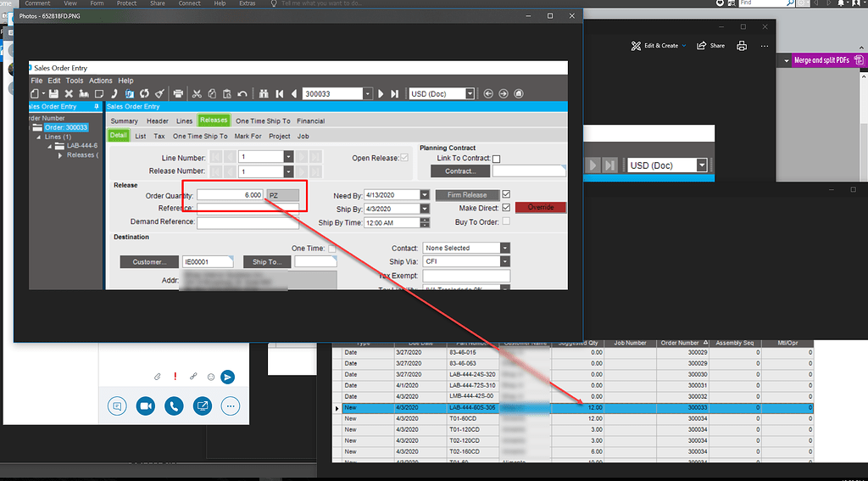Open the order number 300033 dropdown
868x481 pixels.
(369, 93)
